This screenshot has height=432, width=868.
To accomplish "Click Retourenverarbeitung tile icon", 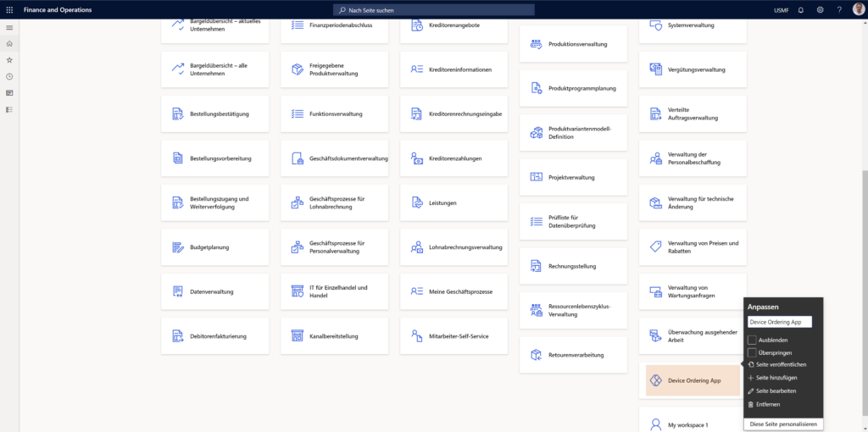I will pyautogui.click(x=537, y=355).
